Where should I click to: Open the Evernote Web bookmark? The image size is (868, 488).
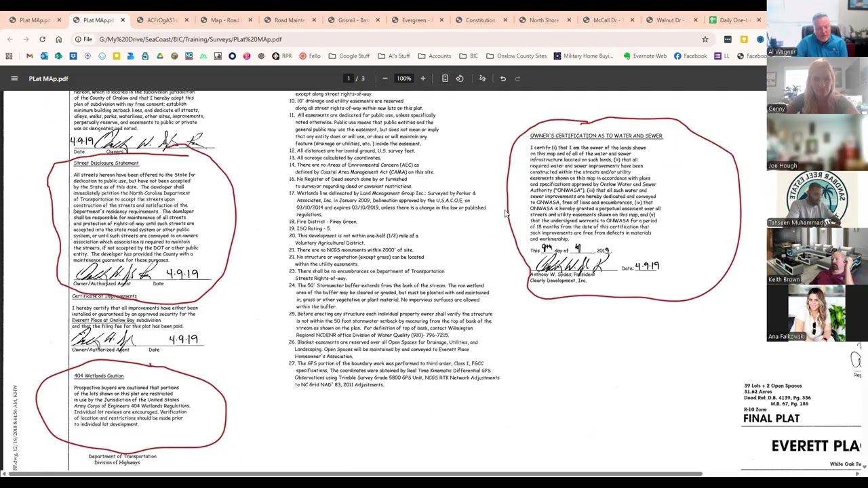[x=645, y=56]
